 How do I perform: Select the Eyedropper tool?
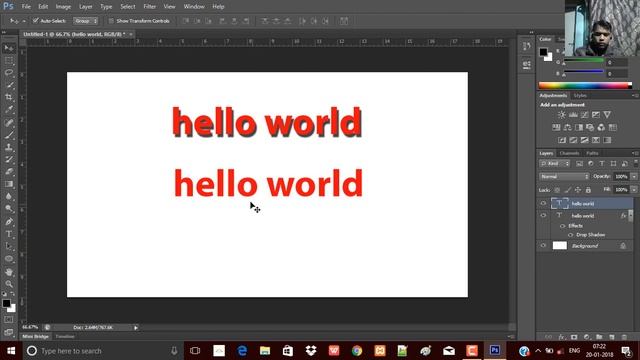[x=9, y=109]
